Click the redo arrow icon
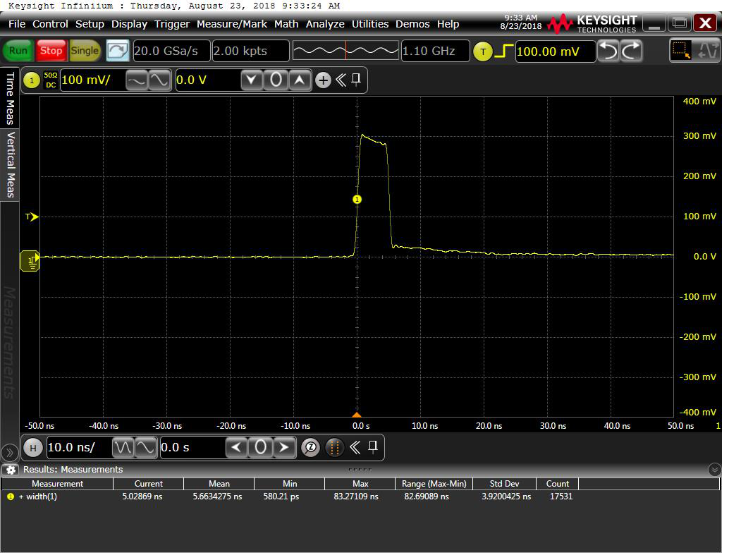The height and width of the screenshot is (560, 729). point(631,51)
